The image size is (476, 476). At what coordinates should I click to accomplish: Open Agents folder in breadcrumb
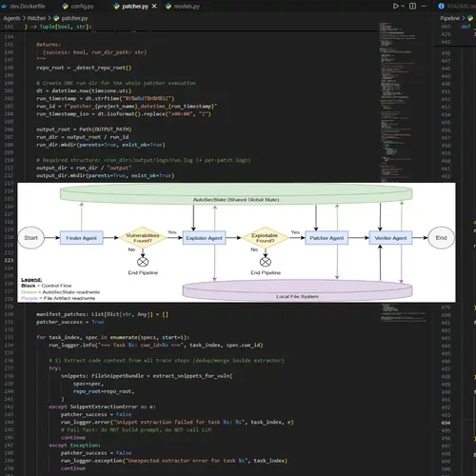point(11,18)
